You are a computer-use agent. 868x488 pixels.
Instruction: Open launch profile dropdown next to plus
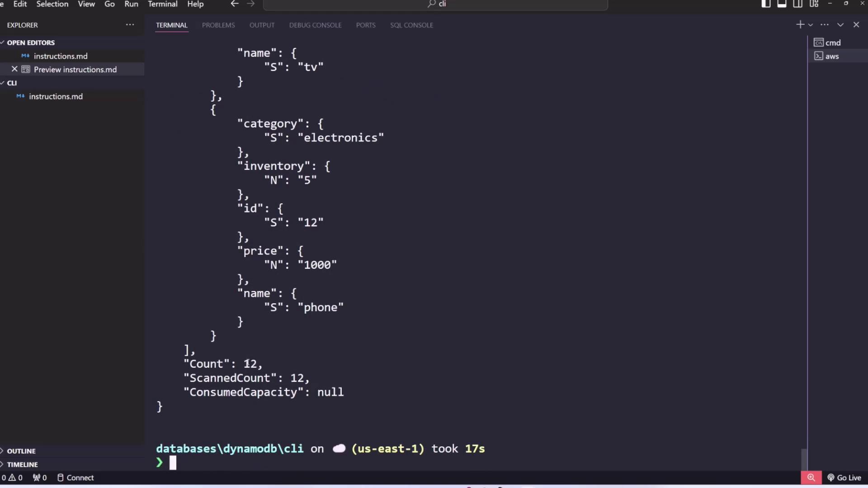coord(811,25)
